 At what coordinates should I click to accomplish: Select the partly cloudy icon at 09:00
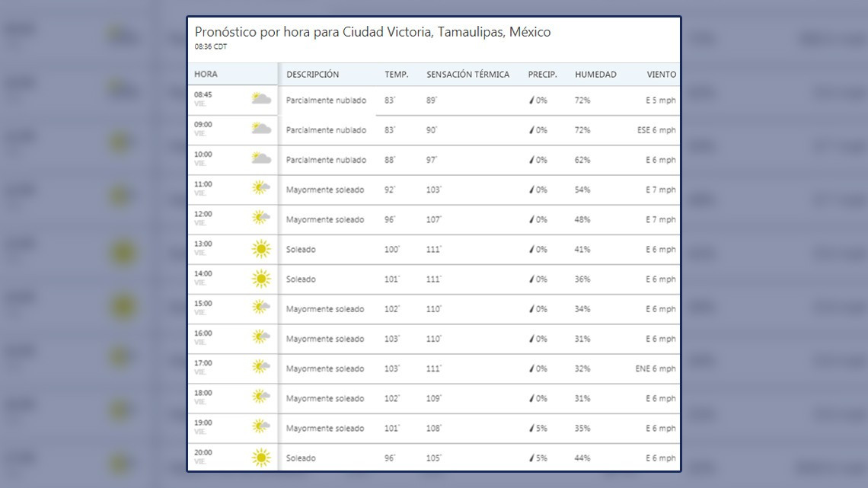259,127
